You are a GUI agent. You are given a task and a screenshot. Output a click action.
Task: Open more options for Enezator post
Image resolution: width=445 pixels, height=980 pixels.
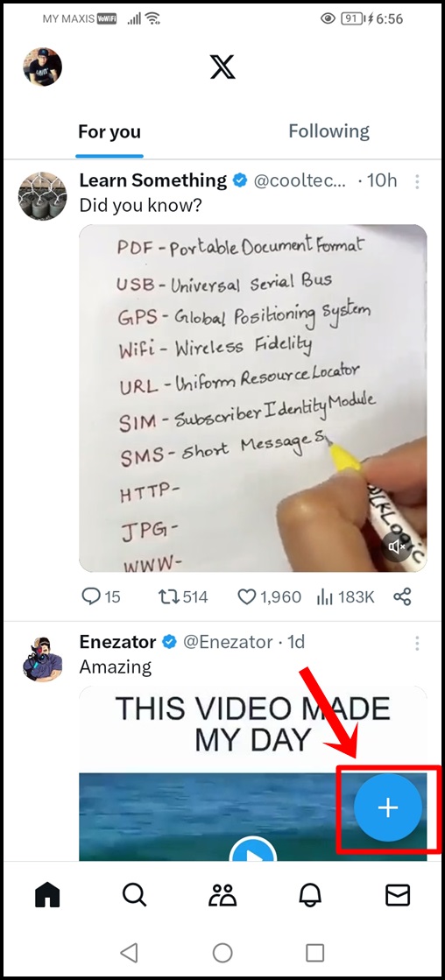point(417,643)
